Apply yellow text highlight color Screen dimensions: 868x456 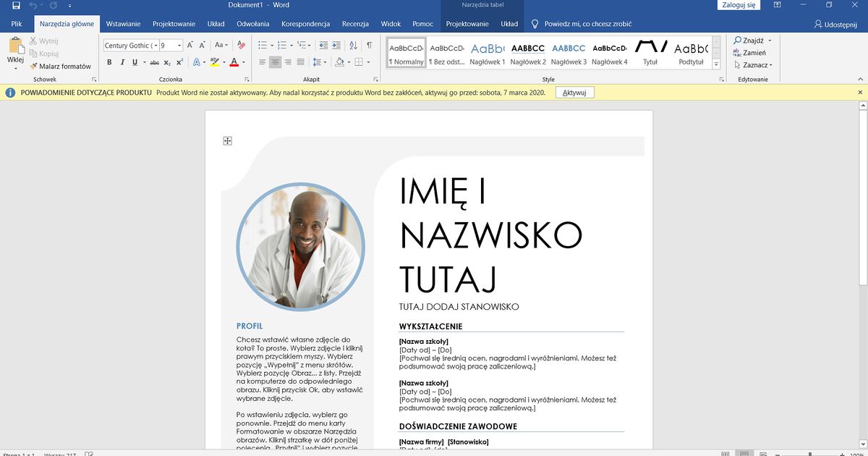pyautogui.click(x=214, y=62)
